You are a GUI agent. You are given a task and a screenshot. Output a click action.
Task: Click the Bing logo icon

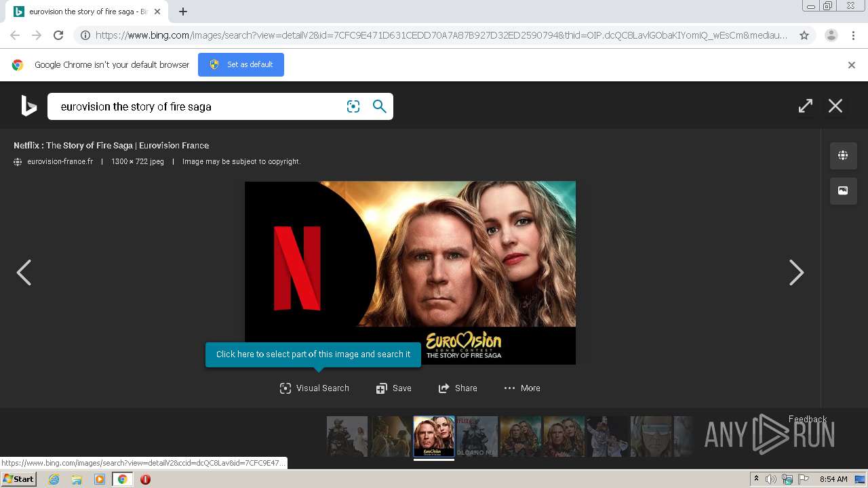pos(28,106)
